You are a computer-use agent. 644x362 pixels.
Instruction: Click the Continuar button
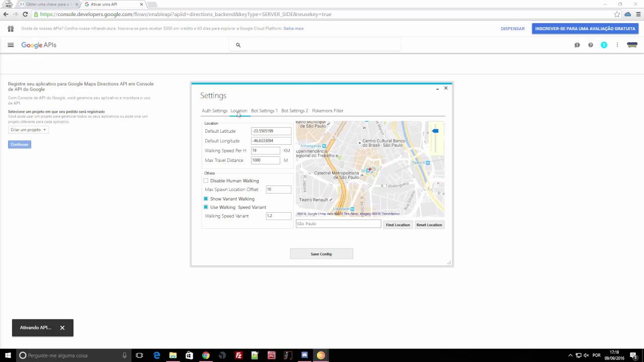point(20,144)
